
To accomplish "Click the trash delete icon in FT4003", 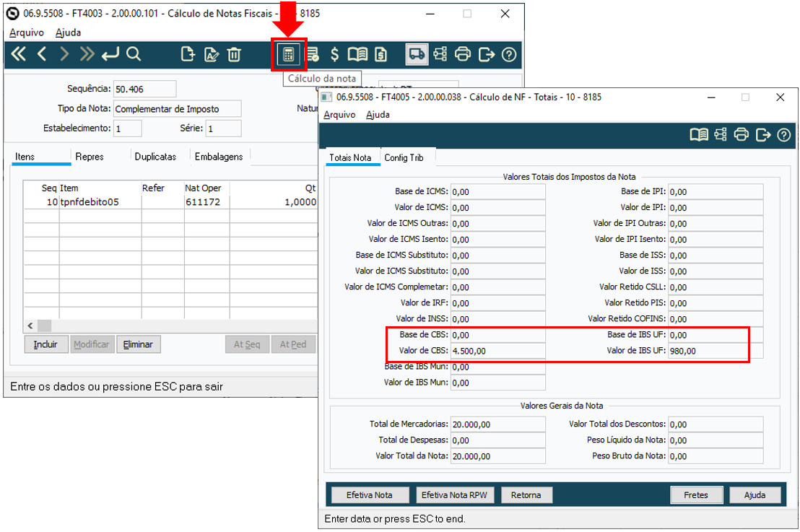I will click(234, 54).
